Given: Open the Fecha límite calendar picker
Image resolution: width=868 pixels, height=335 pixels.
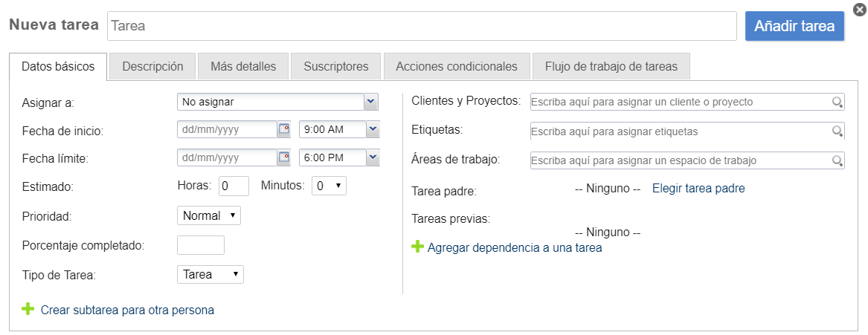Looking at the screenshot, I should coord(283,157).
